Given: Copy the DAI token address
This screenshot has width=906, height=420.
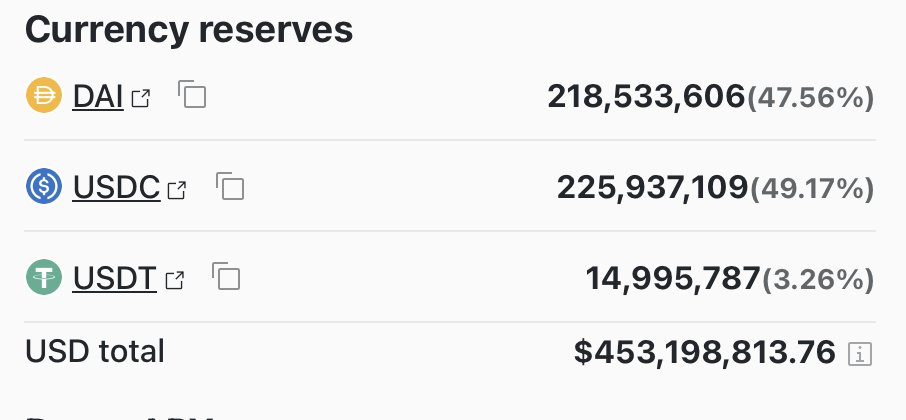Looking at the screenshot, I should 192,94.
